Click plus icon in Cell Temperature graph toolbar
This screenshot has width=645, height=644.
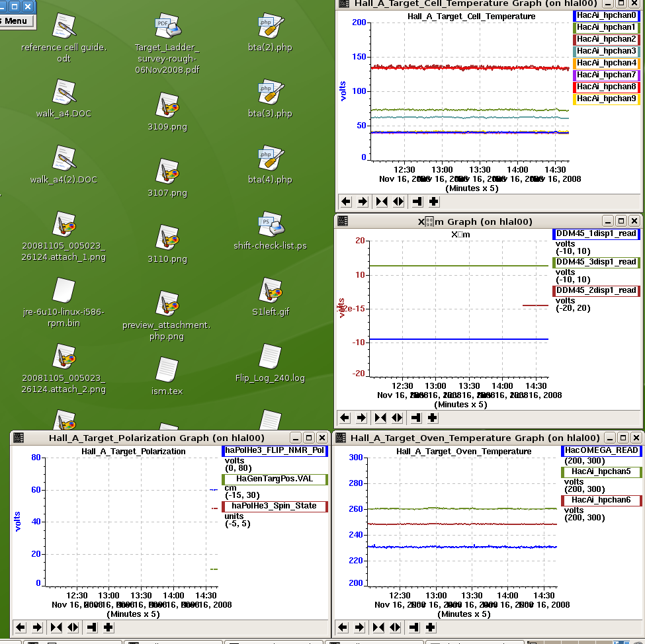[434, 202]
